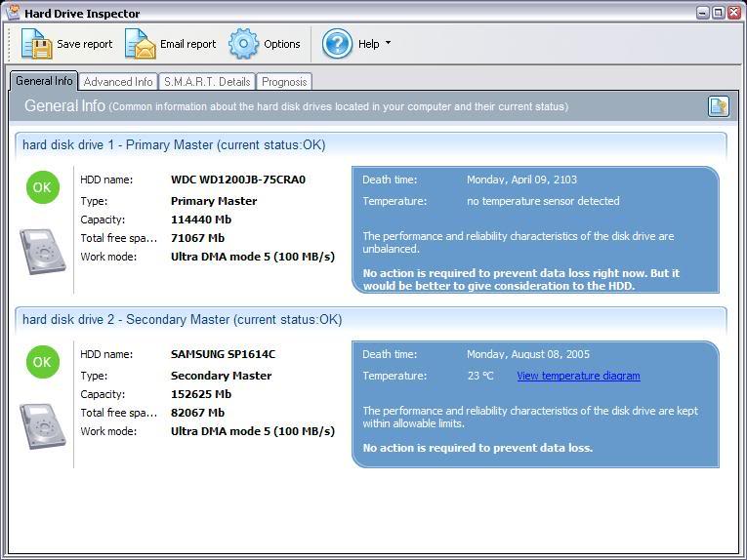Click the hard disk drive 2 header bar

point(371,319)
